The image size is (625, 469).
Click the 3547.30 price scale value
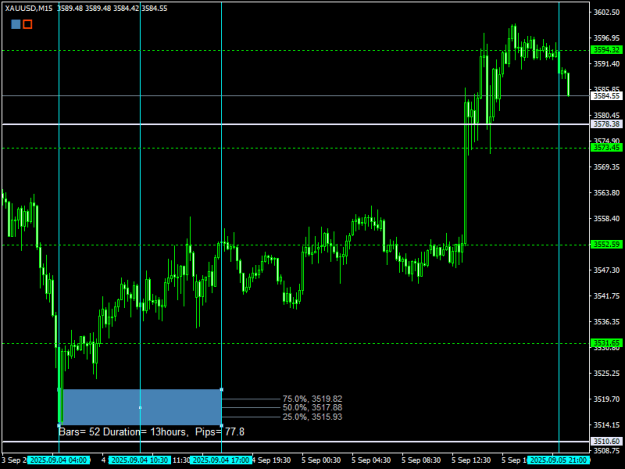point(607,270)
